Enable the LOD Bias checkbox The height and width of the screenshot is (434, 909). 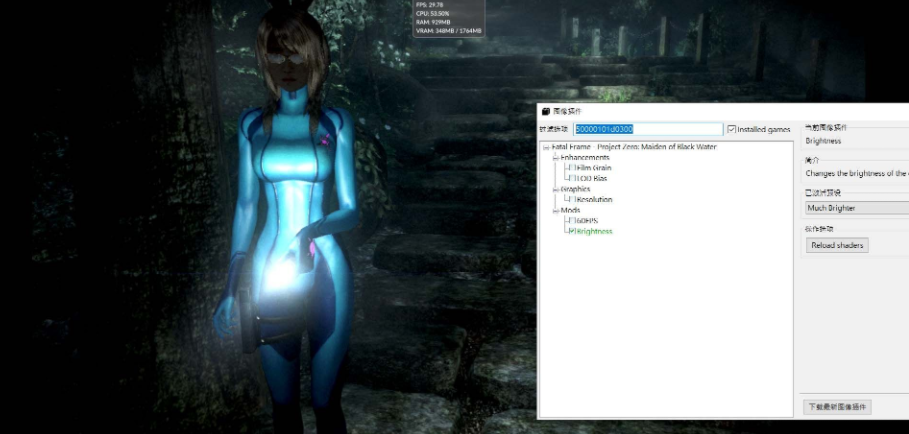pyautogui.click(x=573, y=178)
